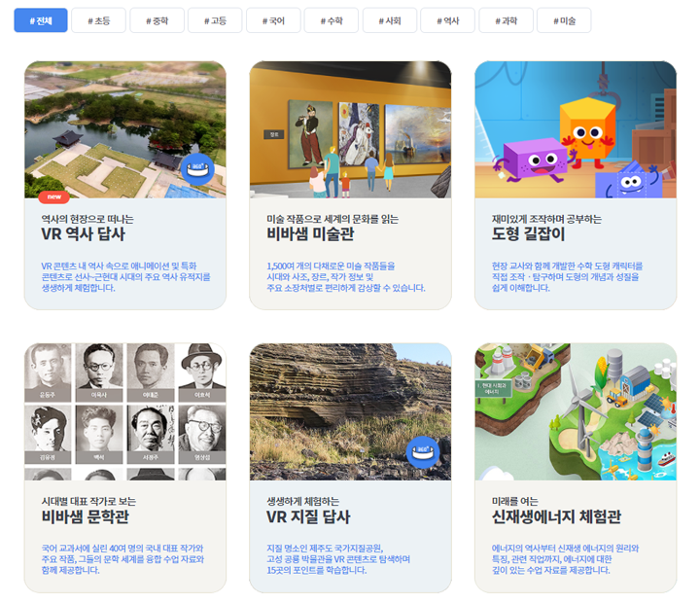Select the #전체 filter tag
700x604 pixels.
click(x=41, y=20)
